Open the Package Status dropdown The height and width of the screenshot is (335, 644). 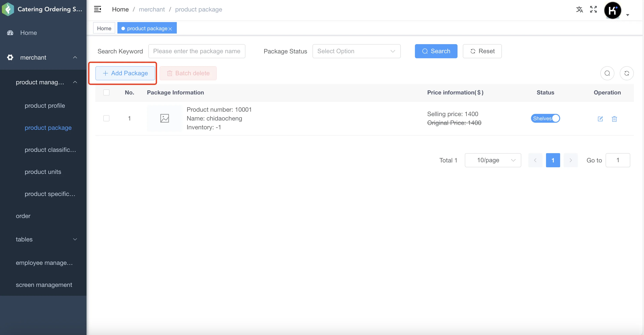[356, 51]
